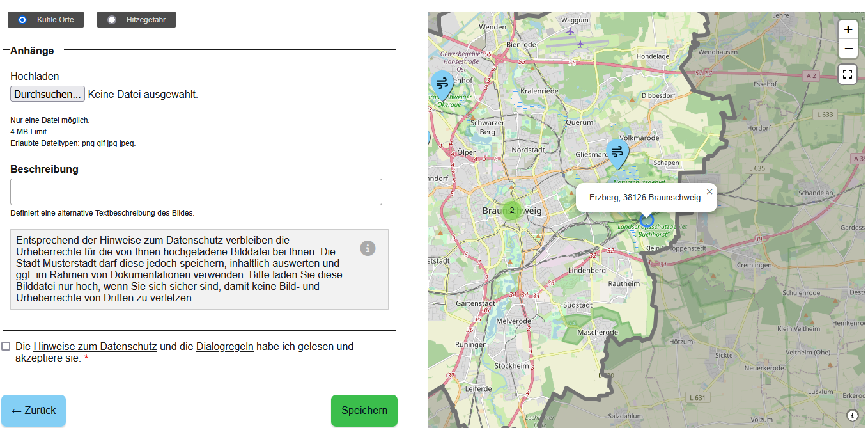Click the Erzberg, 38126 Braunschweig popup text
Image resolution: width=868 pixels, height=437 pixels.
coord(645,197)
